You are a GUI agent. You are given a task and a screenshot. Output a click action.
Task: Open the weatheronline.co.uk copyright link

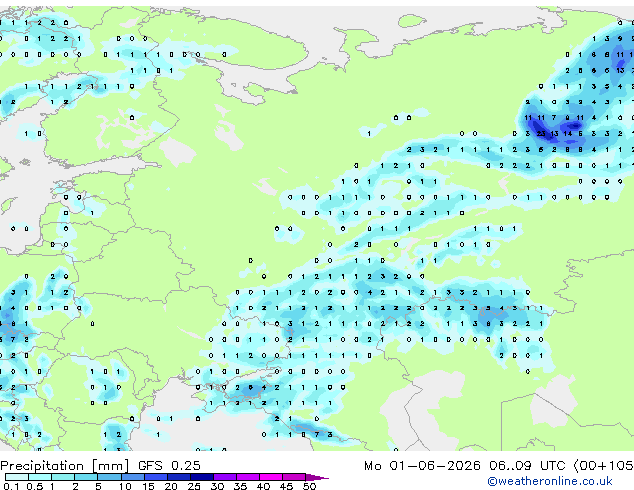point(550,481)
